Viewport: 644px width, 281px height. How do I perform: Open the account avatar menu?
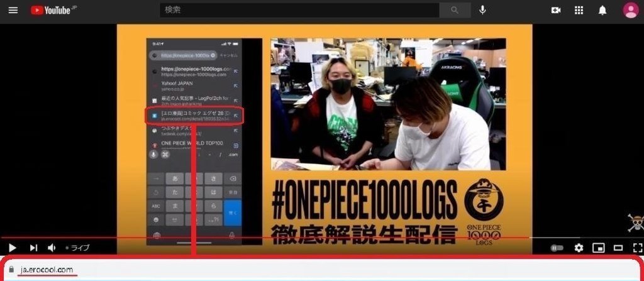tap(630, 10)
